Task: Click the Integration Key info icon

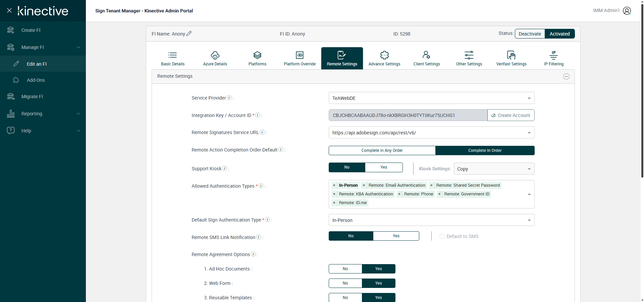Action: pos(258,115)
